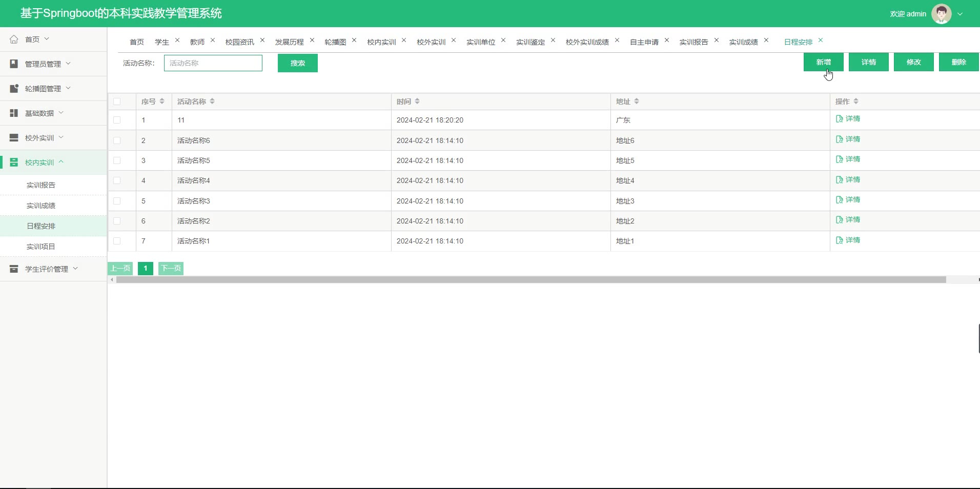Expand the 轮播图管理 chevron
The width and height of the screenshot is (980, 489).
click(68, 88)
